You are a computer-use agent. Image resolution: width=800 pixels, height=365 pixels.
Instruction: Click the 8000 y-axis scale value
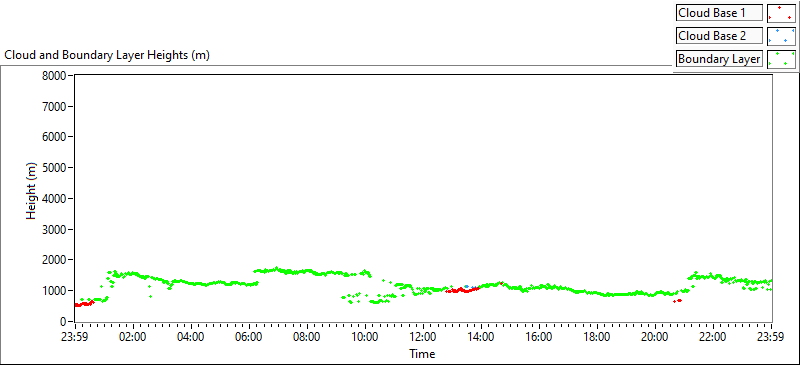click(55, 76)
